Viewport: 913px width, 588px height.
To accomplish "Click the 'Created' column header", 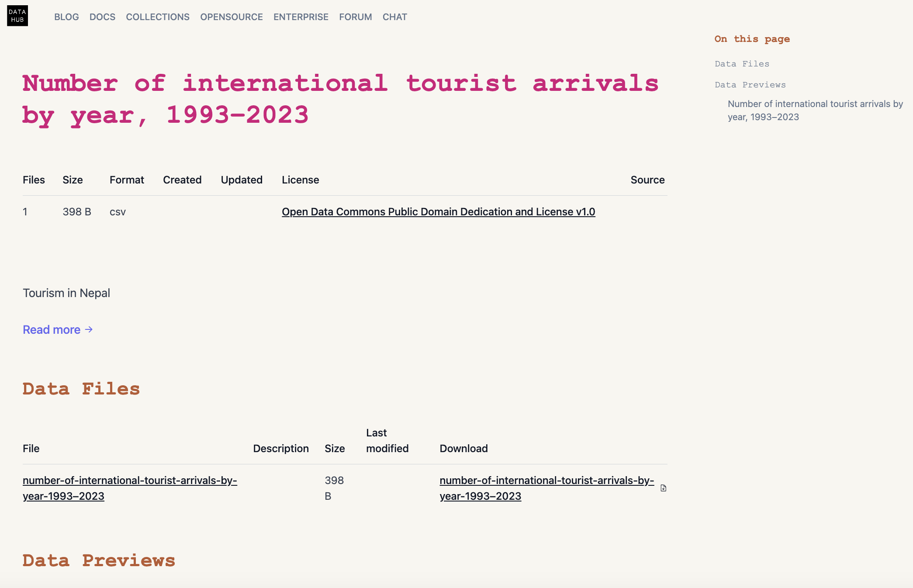I will coord(182,180).
